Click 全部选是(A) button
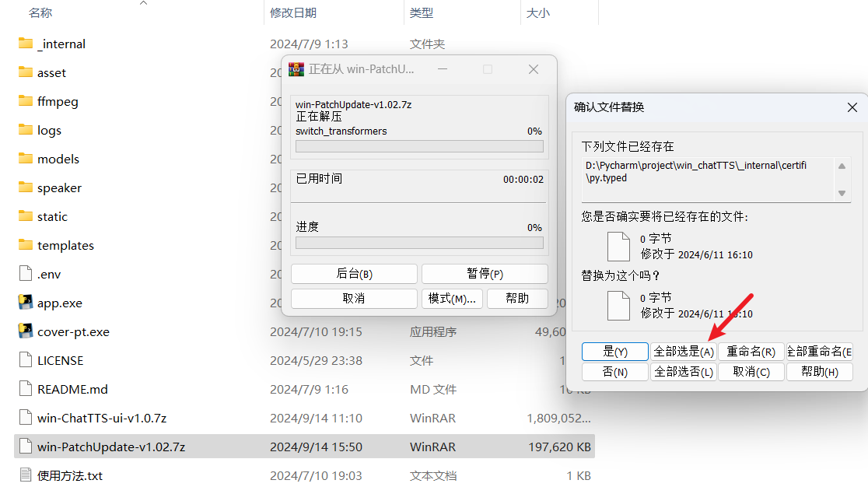The height and width of the screenshot is (487, 868). click(x=684, y=352)
